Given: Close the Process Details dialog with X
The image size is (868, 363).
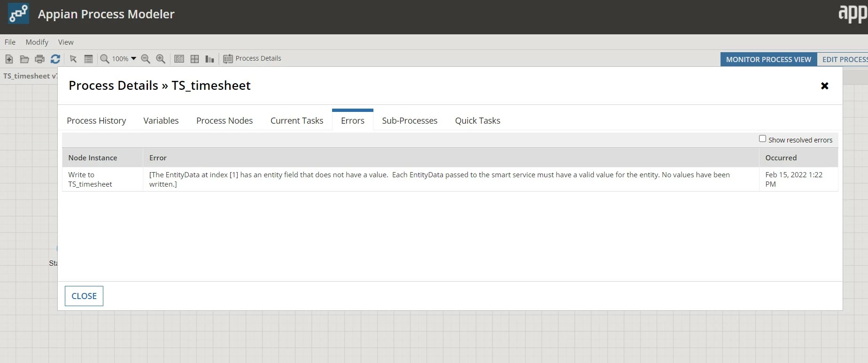Looking at the screenshot, I should (x=824, y=86).
